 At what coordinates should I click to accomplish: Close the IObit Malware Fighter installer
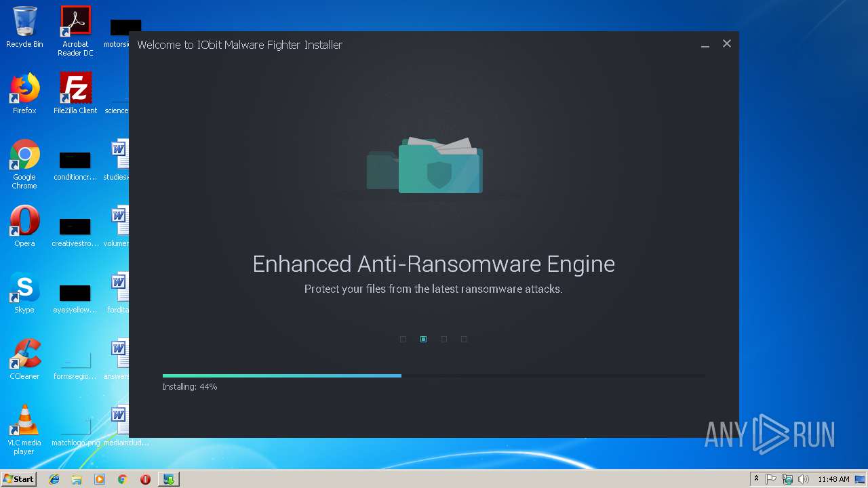[727, 43]
